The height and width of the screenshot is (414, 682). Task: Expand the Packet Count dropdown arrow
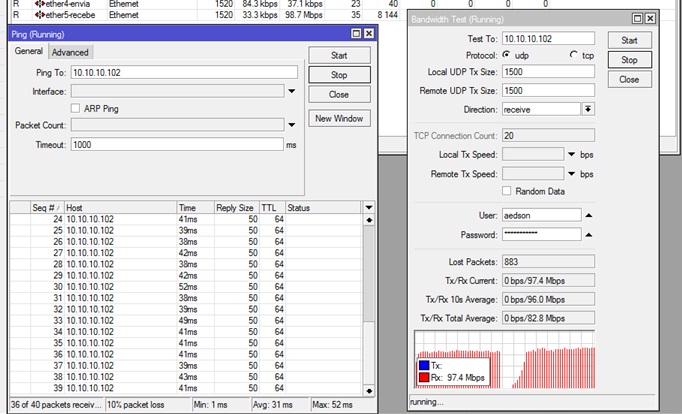292,125
